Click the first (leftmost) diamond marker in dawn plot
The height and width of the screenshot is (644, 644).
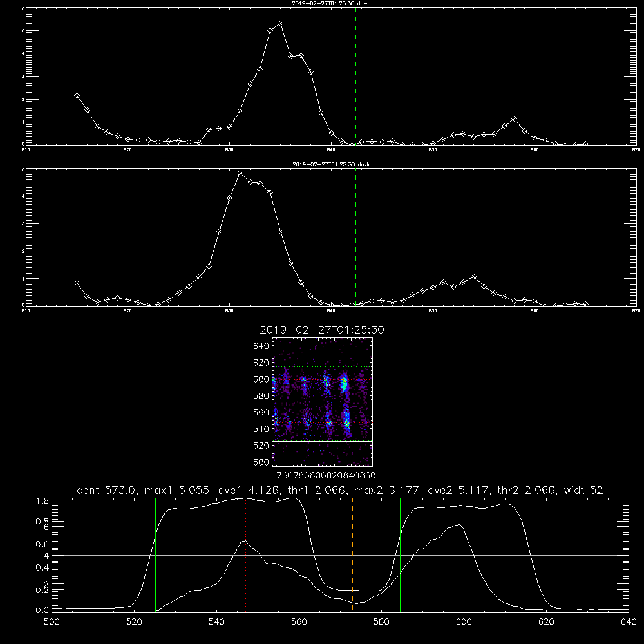point(77,96)
